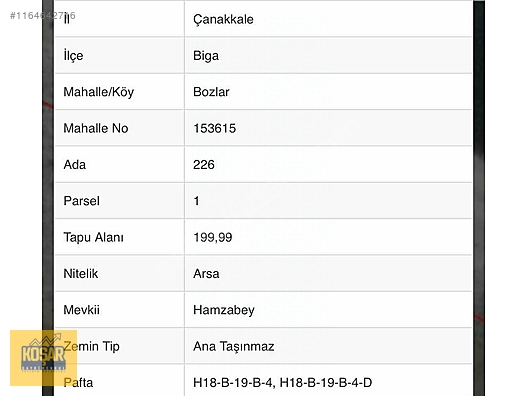The image size is (528, 396).
Task: Click the Mahalle No value 153615
Action: point(214,128)
